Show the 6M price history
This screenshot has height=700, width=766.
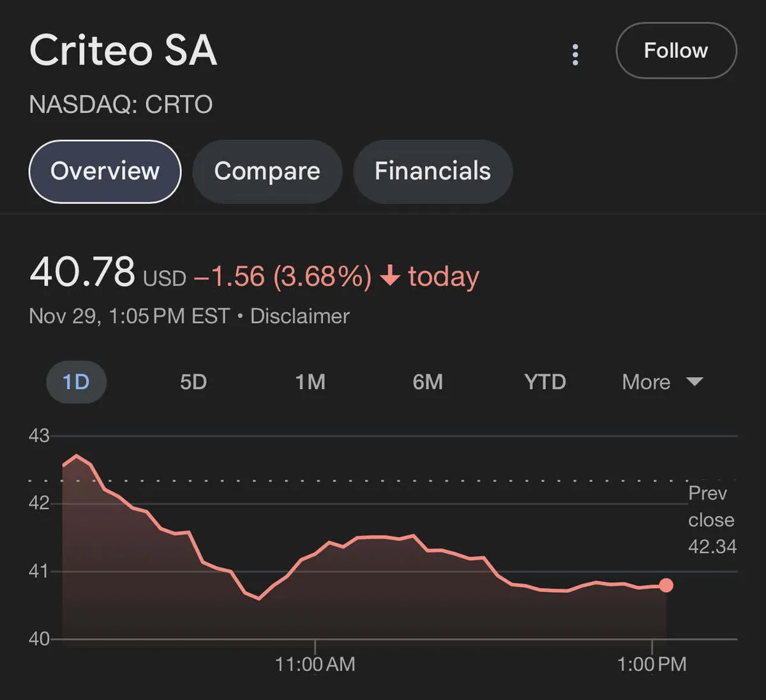(x=428, y=382)
